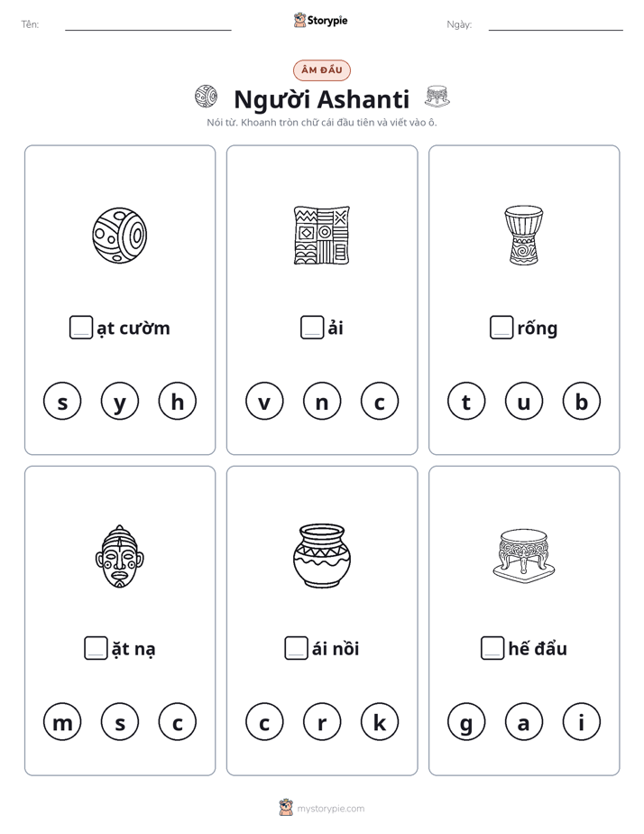Click the djembe drum illustration

tap(523, 235)
